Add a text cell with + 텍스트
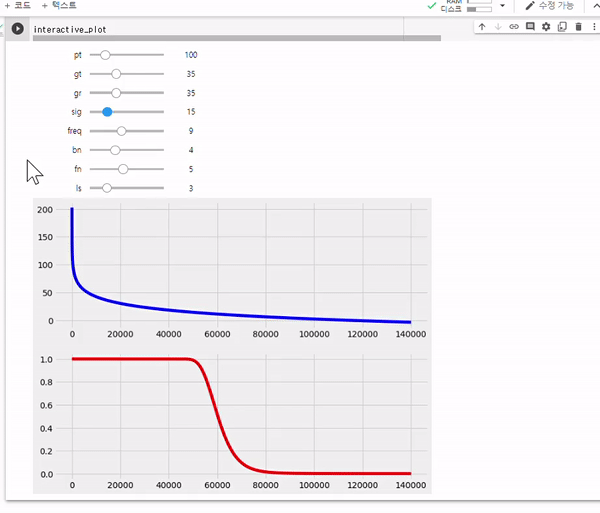This screenshot has height=513, width=600. pyautogui.click(x=59, y=5)
